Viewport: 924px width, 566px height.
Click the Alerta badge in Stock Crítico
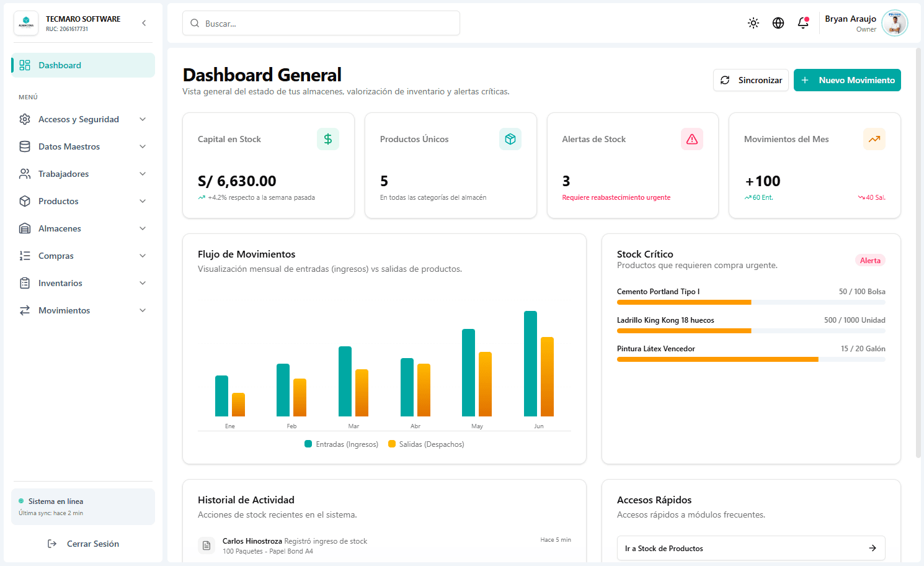(x=870, y=261)
